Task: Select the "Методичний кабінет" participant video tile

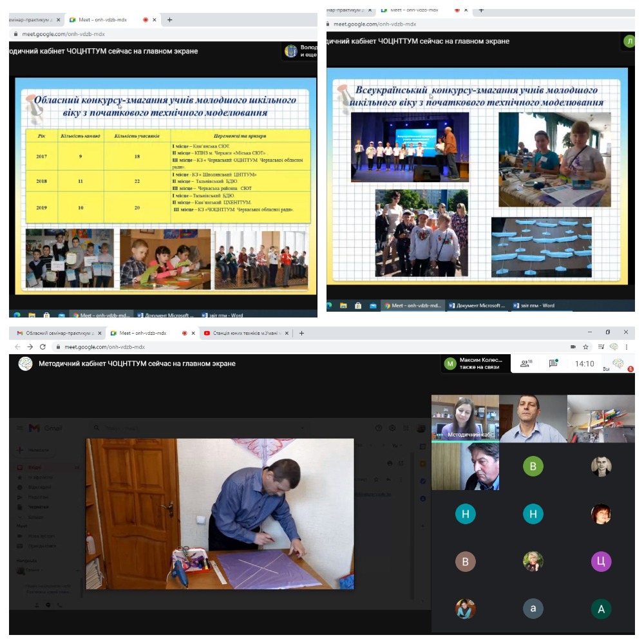Action: point(465,419)
